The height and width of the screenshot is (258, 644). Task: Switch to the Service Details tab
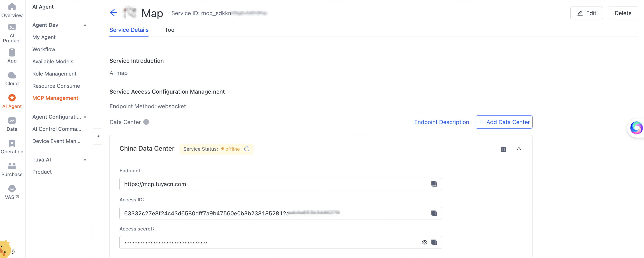[129, 30]
